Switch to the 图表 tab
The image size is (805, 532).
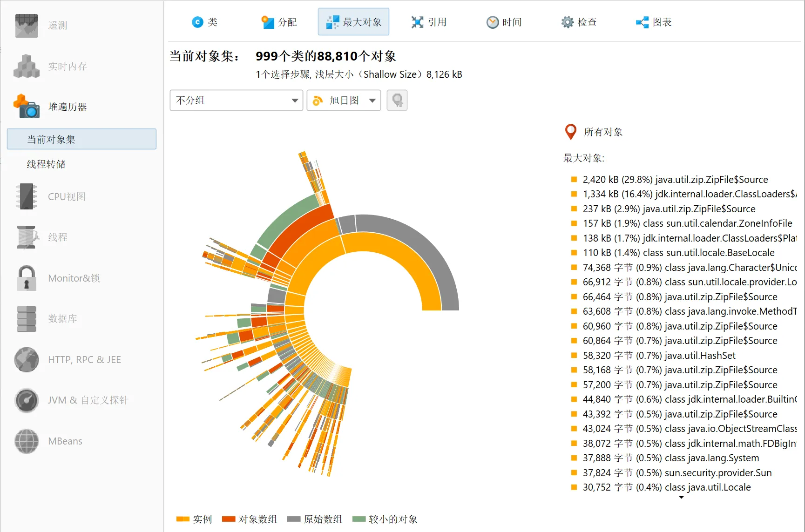[x=653, y=21]
